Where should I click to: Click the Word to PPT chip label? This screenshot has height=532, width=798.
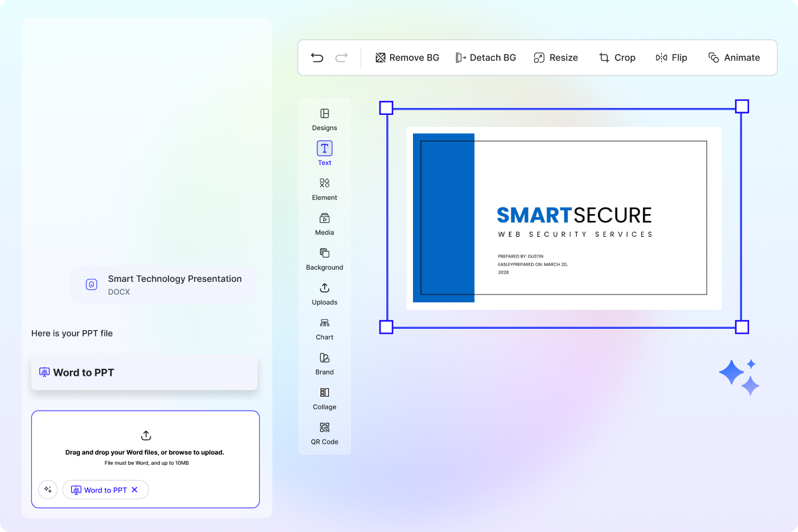tap(105, 490)
